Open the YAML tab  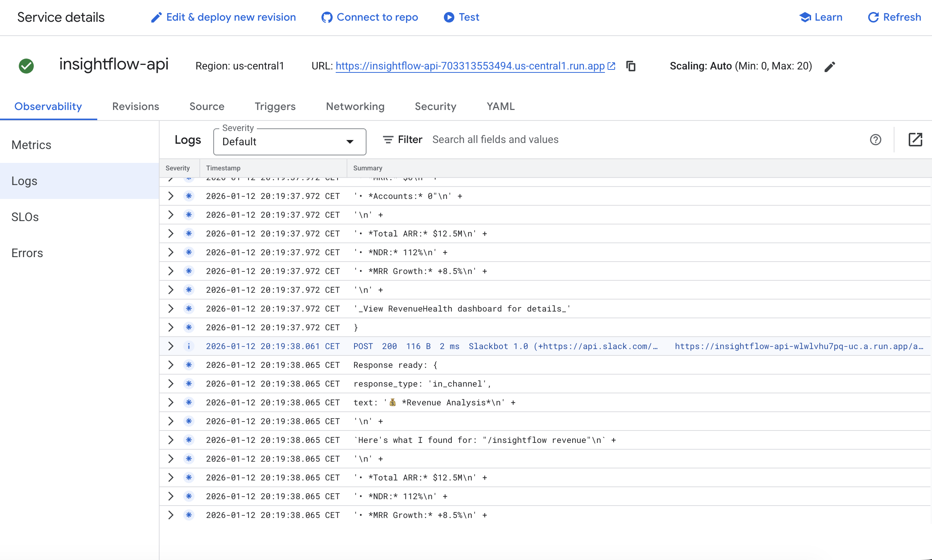pos(501,107)
